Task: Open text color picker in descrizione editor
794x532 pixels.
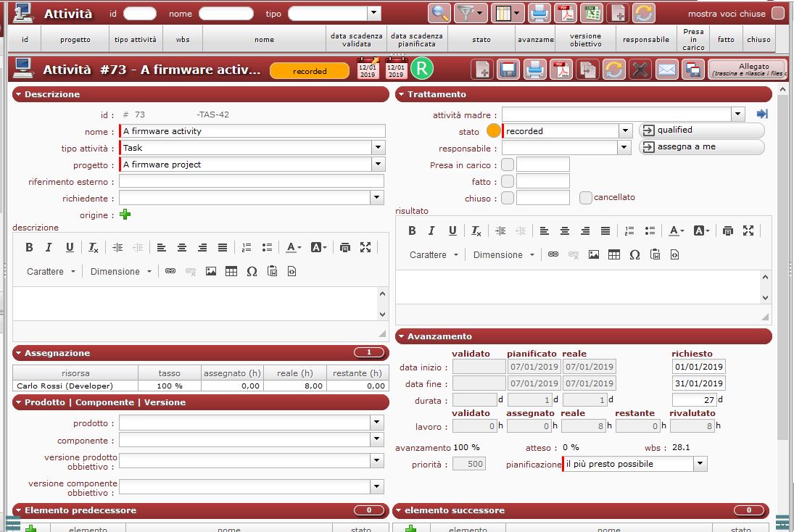Action: click(293, 247)
